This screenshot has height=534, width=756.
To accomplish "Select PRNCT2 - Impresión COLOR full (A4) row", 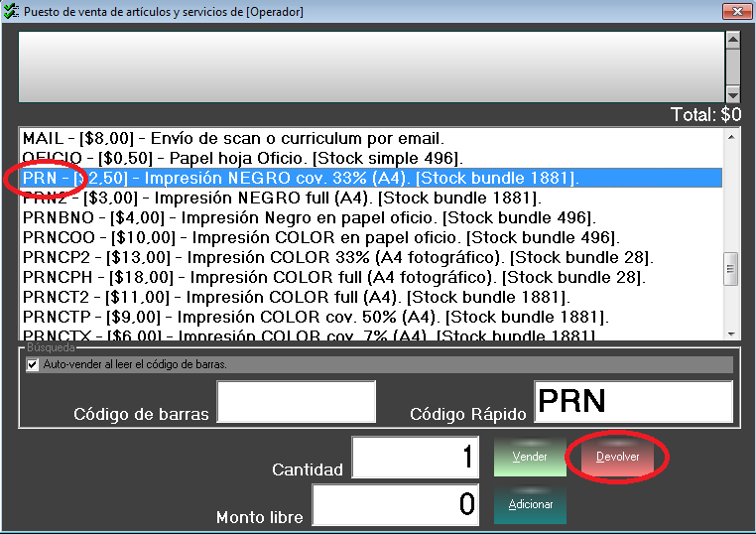I will click(x=371, y=297).
